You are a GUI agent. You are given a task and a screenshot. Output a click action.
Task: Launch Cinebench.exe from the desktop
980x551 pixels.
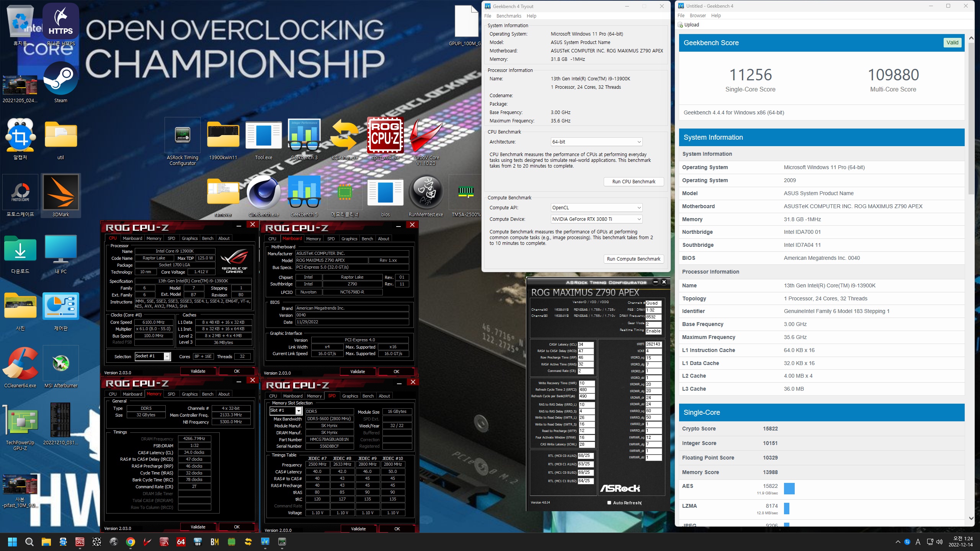point(264,196)
